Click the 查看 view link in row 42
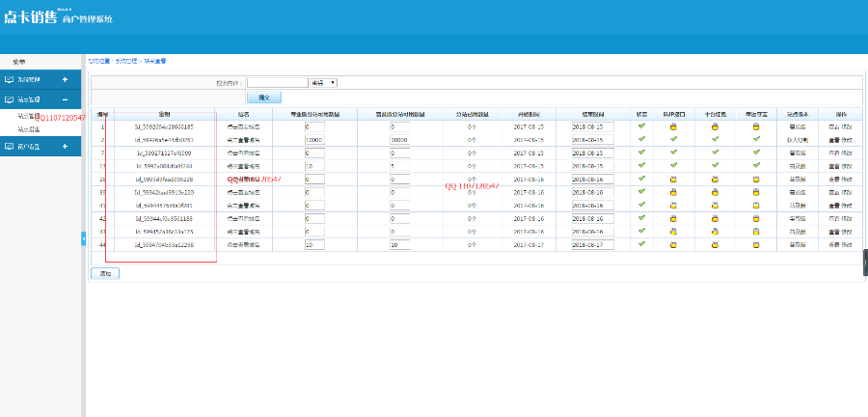 point(833,219)
